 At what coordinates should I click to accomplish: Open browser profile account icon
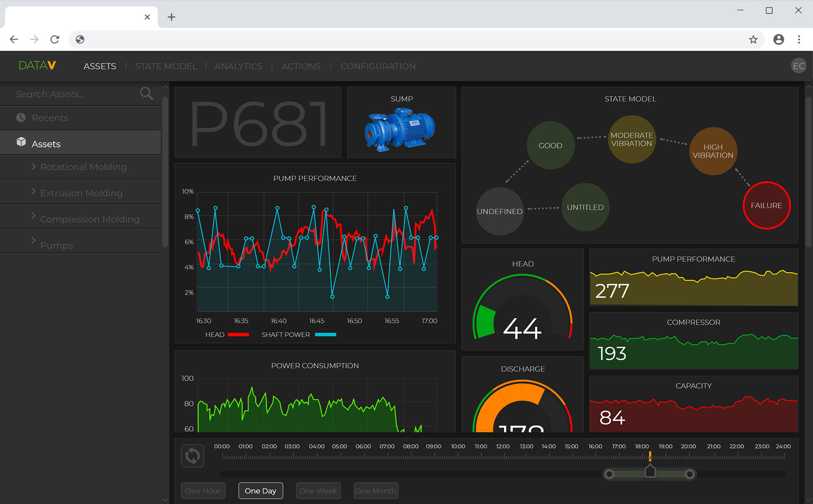pos(778,39)
